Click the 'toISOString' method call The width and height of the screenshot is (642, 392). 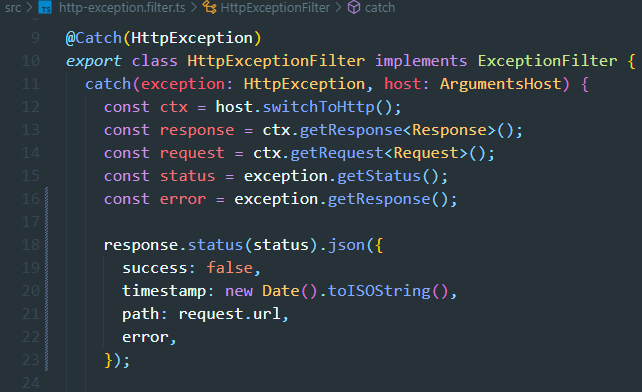pos(379,291)
